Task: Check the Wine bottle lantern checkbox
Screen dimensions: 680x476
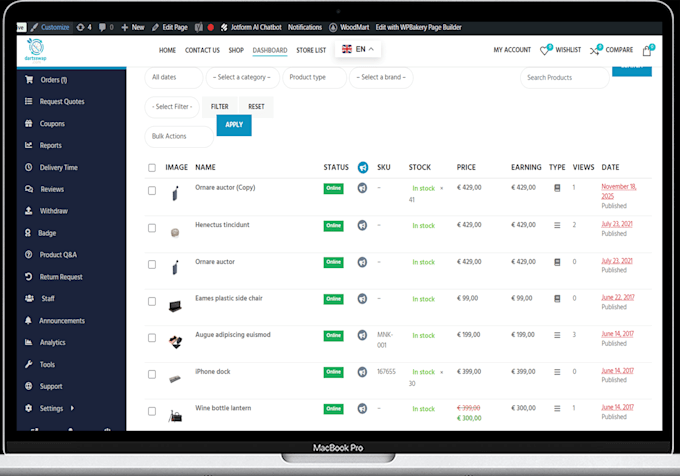Action: point(152,411)
